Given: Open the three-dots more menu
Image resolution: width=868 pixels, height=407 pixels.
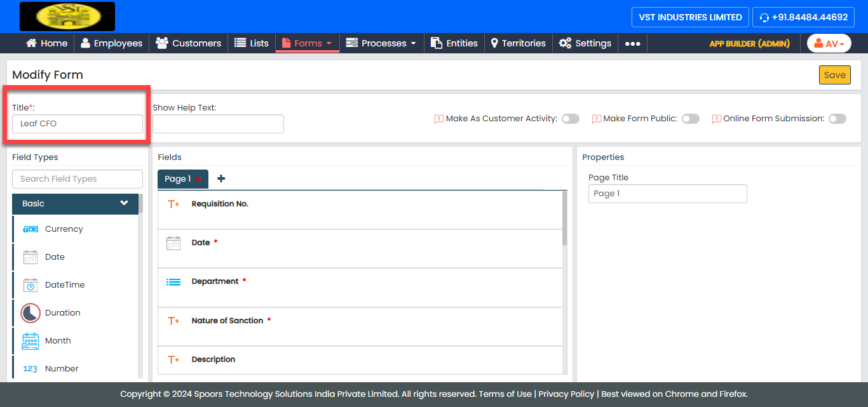Looking at the screenshot, I should [632, 43].
